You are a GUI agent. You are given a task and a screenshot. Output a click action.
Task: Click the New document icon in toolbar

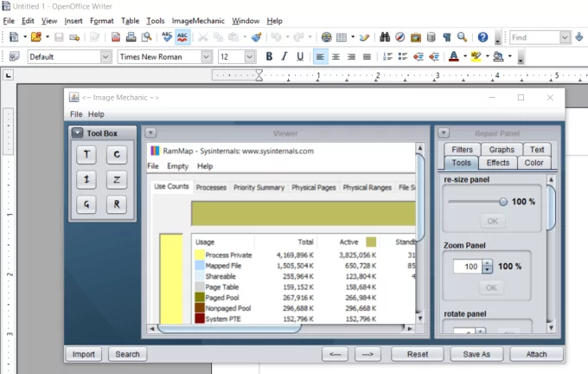(x=14, y=37)
